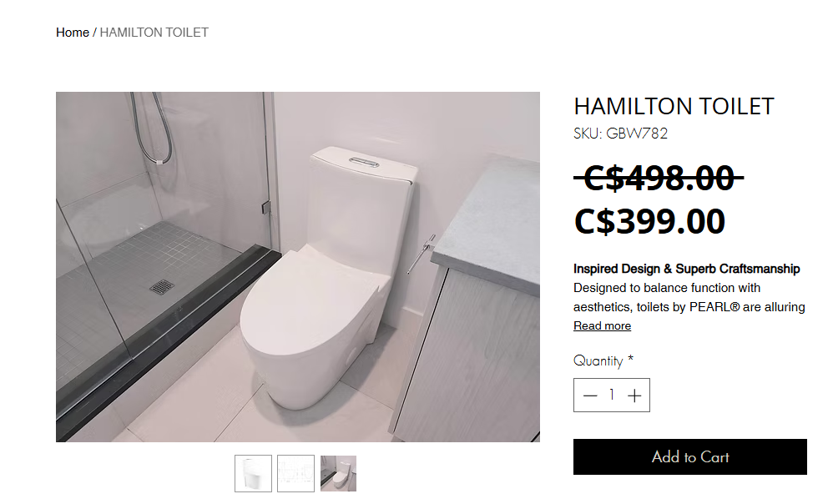The image size is (828, 504).
Task: Click the HAMILTON TOILET product title
Action: (674, 107)
